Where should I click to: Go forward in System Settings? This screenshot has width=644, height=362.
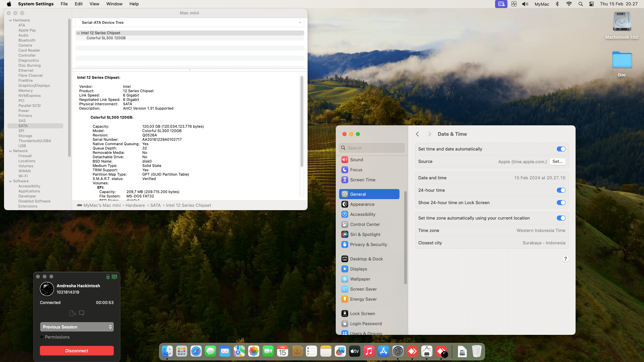[x=429, y=134]
